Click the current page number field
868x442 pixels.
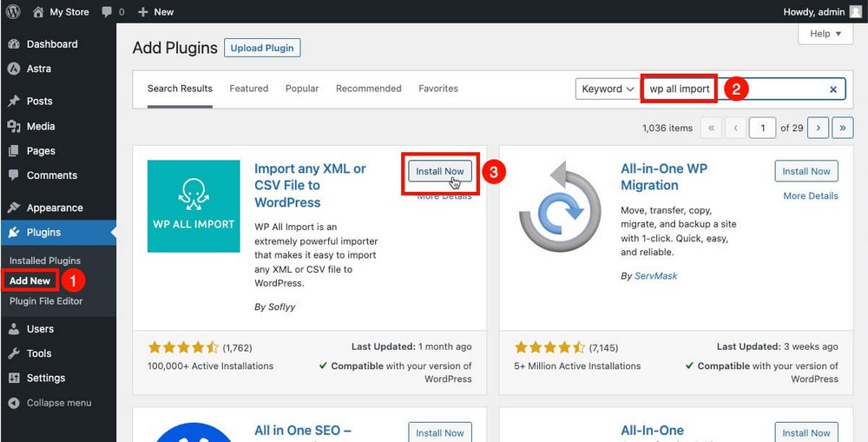click(x=762, y=128)
